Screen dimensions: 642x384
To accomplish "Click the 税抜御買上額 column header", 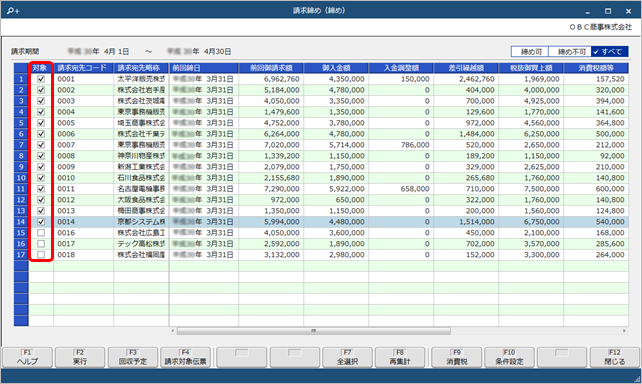I will [531, 68].
